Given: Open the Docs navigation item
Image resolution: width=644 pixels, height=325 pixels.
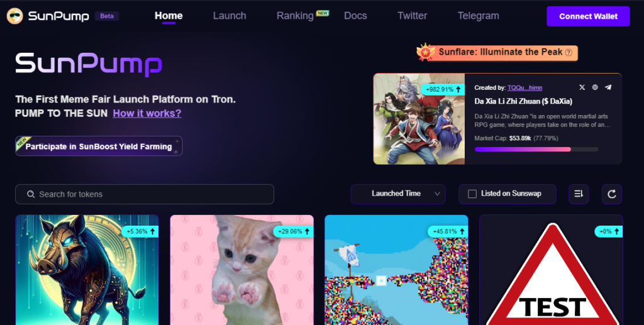Looking at the screenshot, I should [355, 16].
